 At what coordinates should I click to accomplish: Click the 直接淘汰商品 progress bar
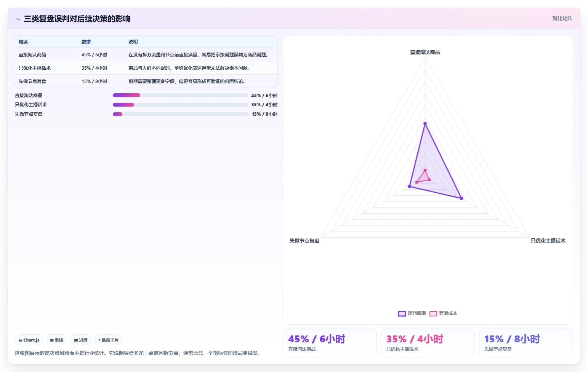point(180,95)
